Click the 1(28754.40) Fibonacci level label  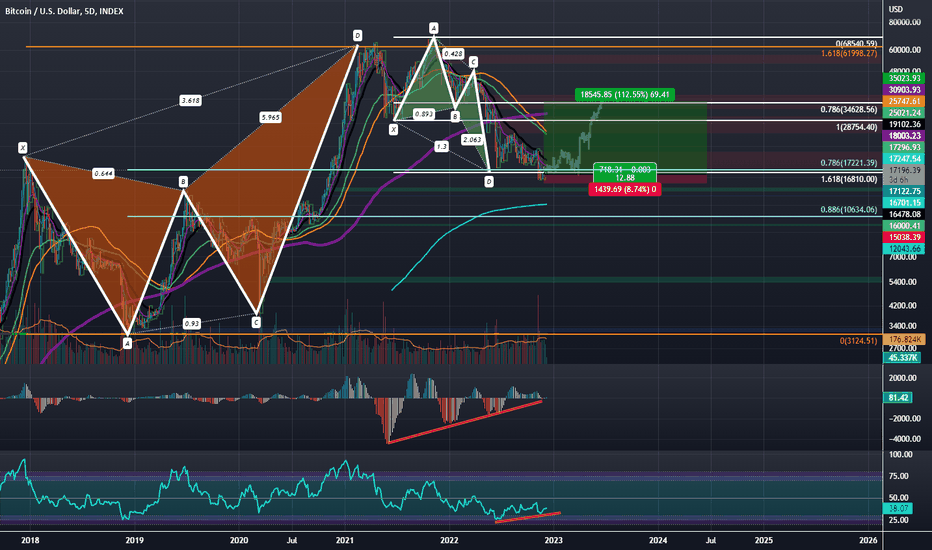[857, 127]
